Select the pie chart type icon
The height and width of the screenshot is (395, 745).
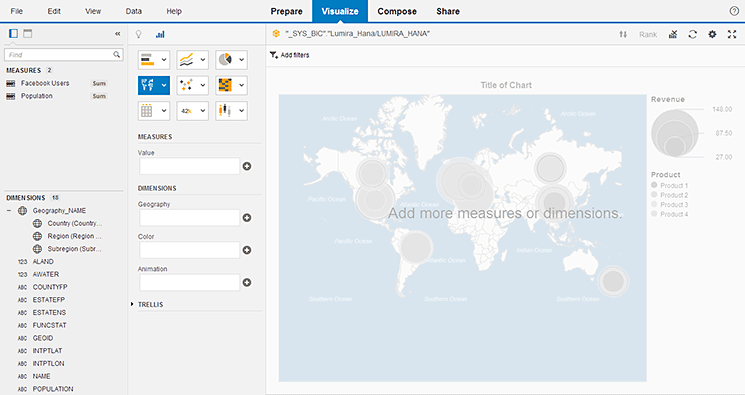[225, 60]
